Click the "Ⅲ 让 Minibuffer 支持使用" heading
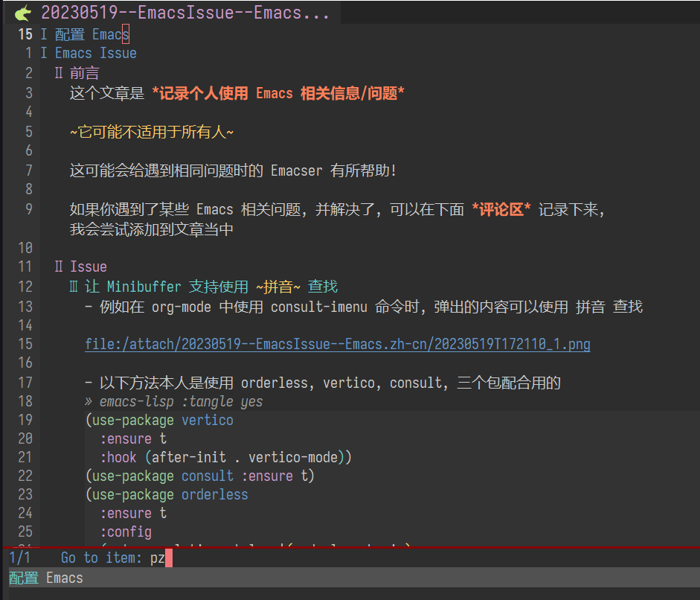Image resolution: width=700 pixels, height=600 pixels. [x=159, y=287]
